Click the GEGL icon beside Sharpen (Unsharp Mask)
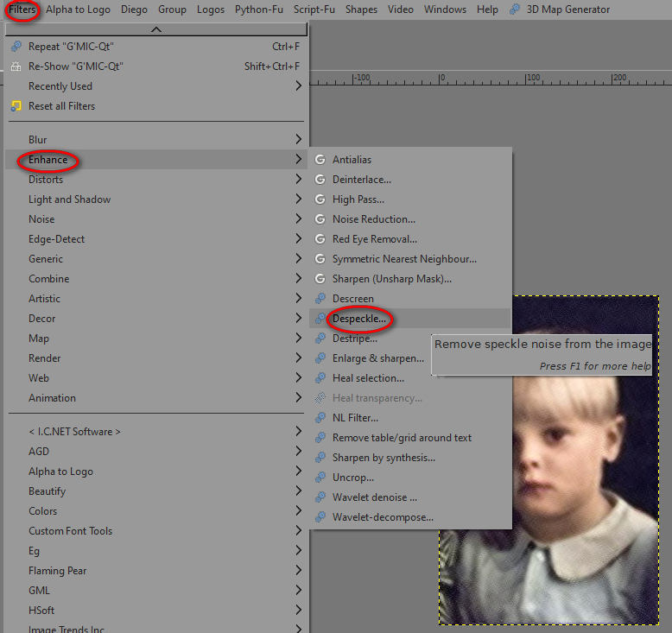The width and height of the screenshot is (672, 633). [x=320, y=279]
